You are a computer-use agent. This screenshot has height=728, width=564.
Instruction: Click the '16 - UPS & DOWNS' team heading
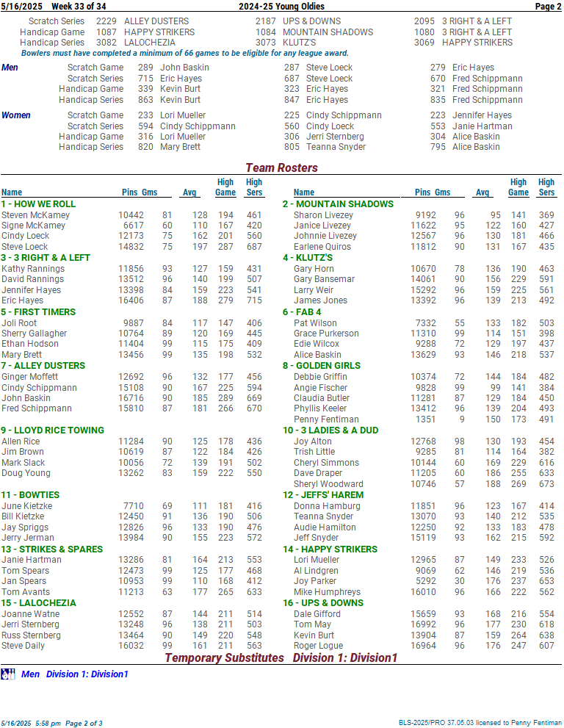(x=323, y=603)
